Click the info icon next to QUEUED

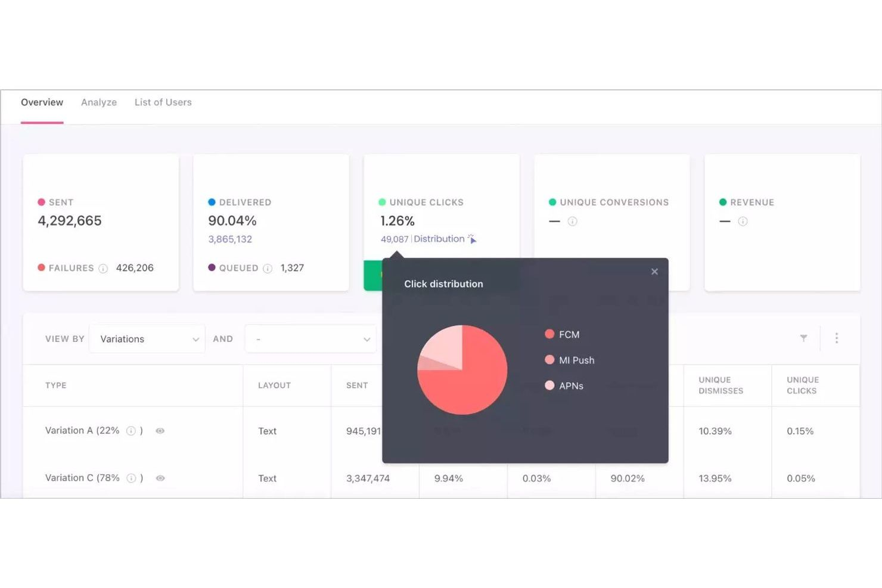click(268, 268)
